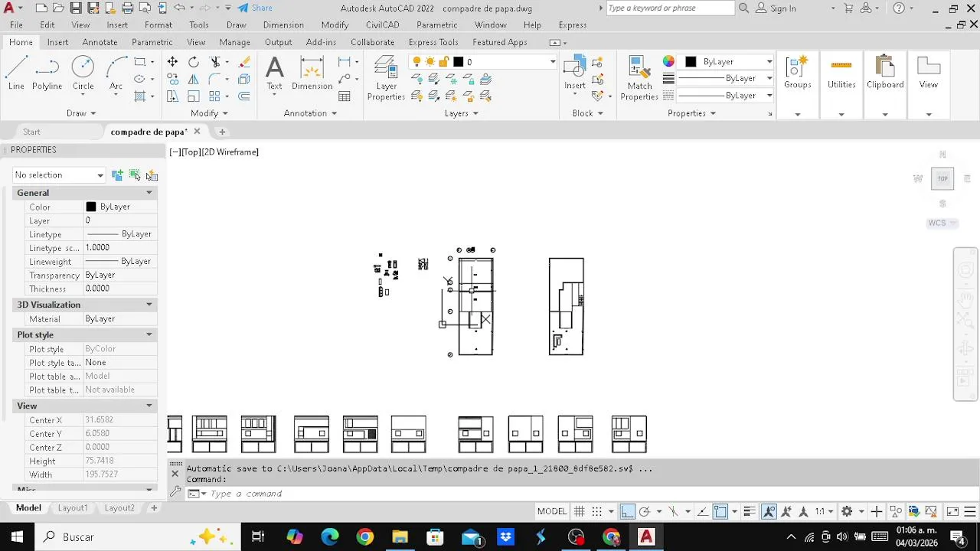The height and width of the screenshot is (551, 980).
Task: Toggle isometric drafting in status bar
Action: tap(674, 511)
